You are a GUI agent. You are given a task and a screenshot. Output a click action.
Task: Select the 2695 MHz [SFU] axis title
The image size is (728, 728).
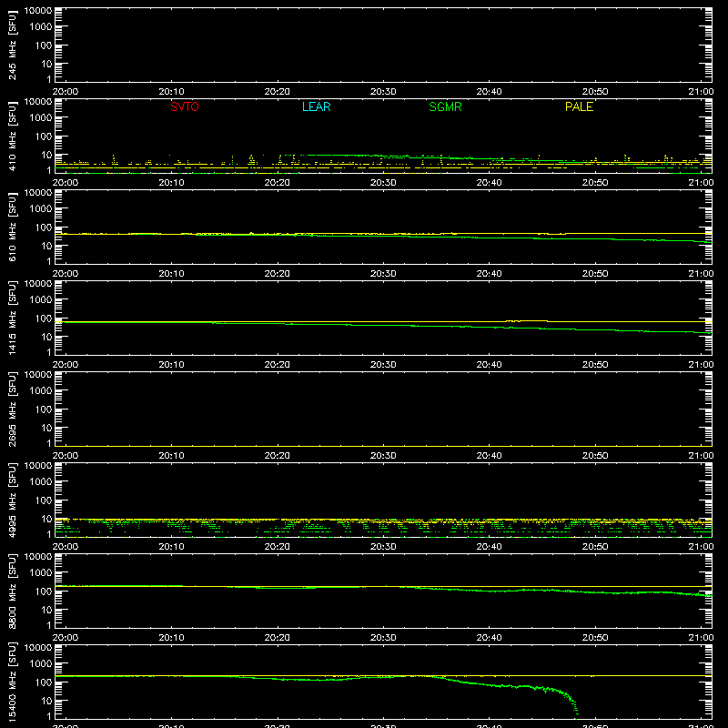tap(12, 409)
